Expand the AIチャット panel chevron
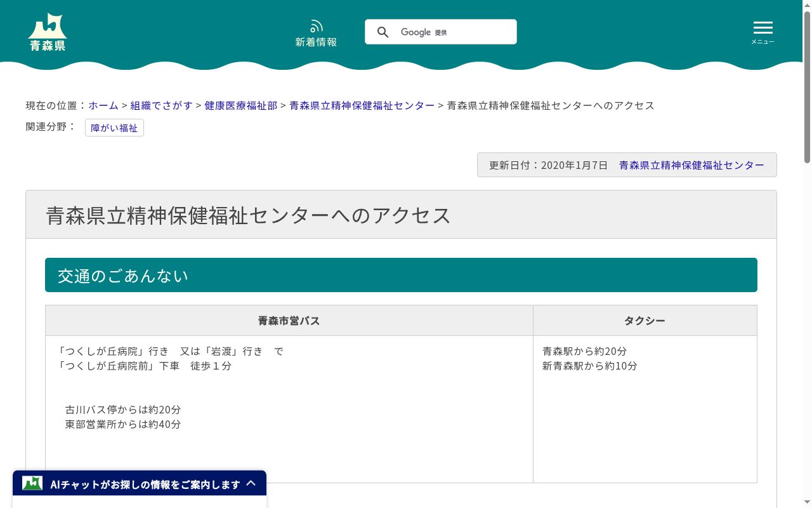The width and height of the screenshot is (812, 508). (x=251, y=483)
